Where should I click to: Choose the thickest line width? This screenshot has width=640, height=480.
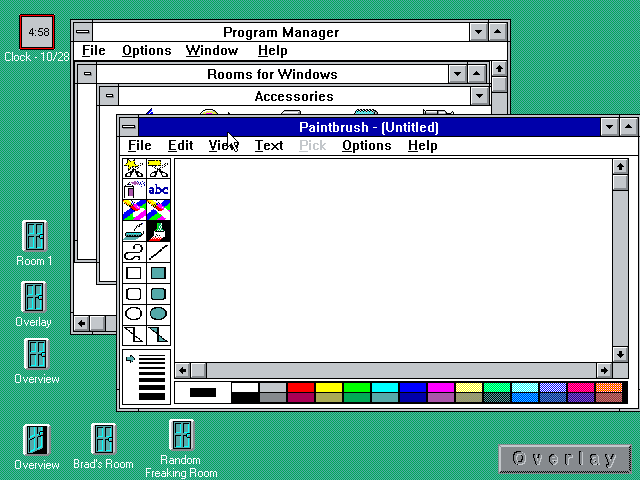coord(152,396)
